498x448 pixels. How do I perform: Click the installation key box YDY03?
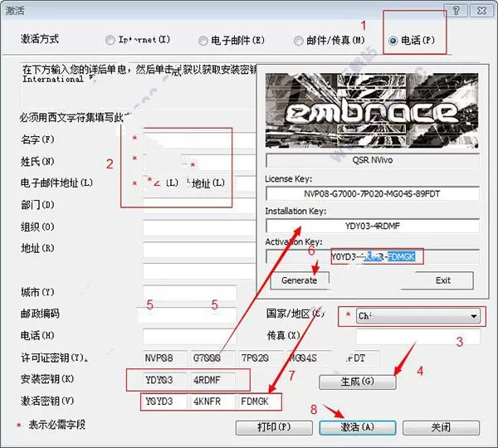tap(165, 380)
